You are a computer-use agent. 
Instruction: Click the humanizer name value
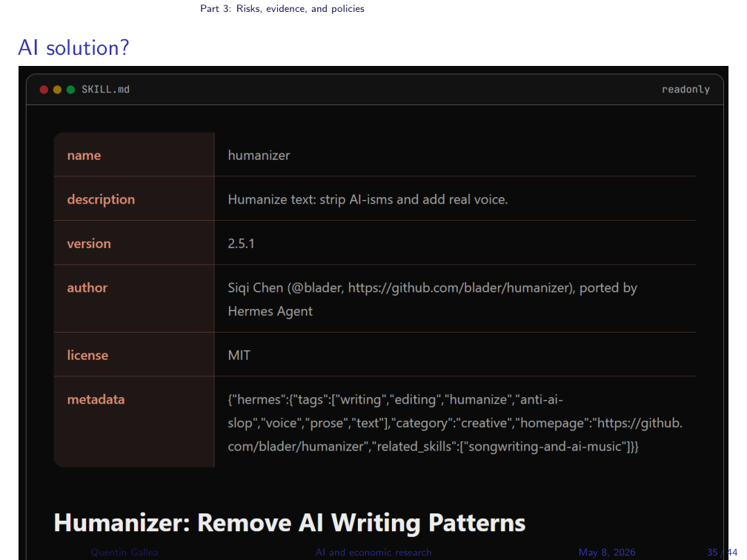[259, 156]
